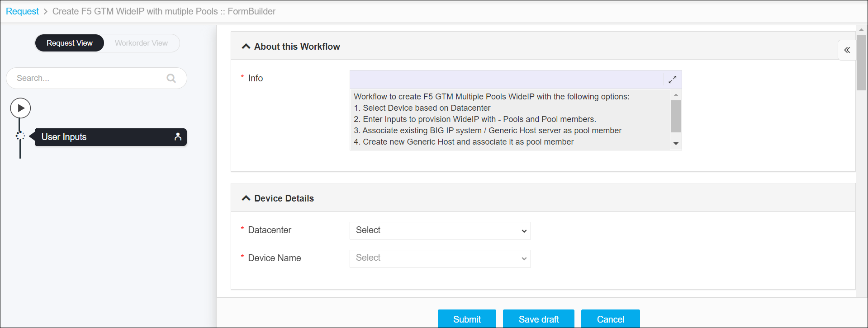
Task: Click line '4. Create new Generic Host'
Action: pyautogui.click(x=464, y=142)
